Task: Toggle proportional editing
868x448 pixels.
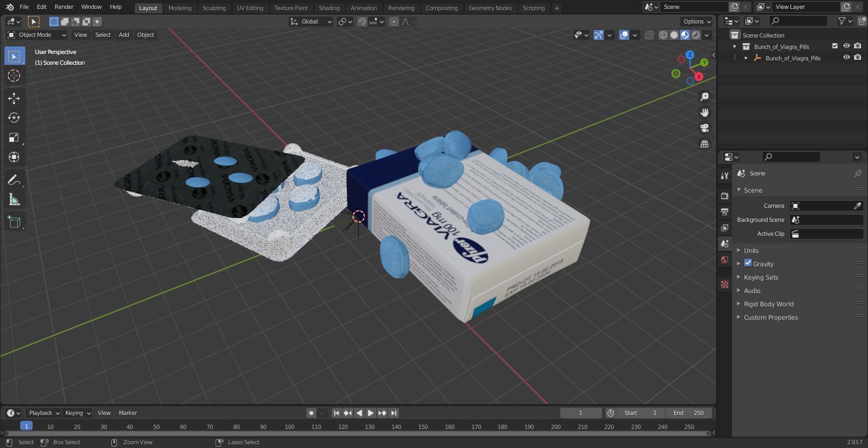Action: pyautogui.click(x=394, y=22)
